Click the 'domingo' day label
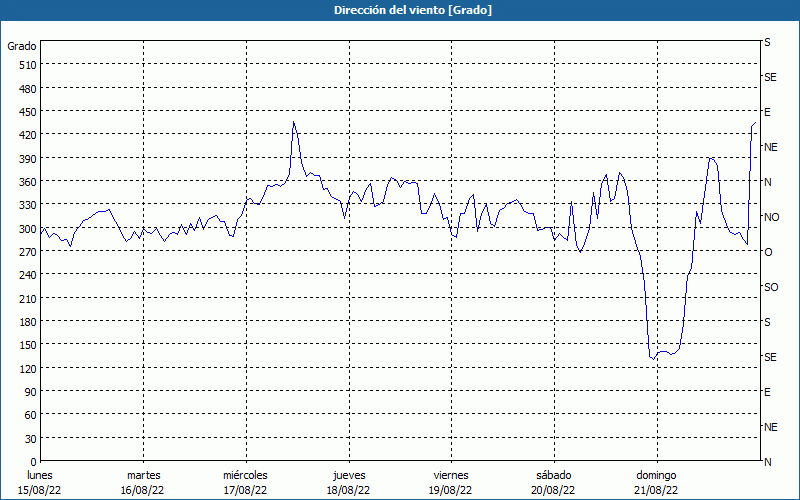800x500 pixels. 656,475
